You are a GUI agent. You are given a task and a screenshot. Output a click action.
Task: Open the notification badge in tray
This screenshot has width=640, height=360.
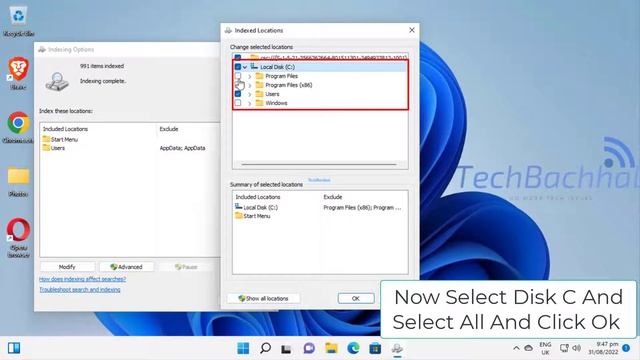point(626,348)
